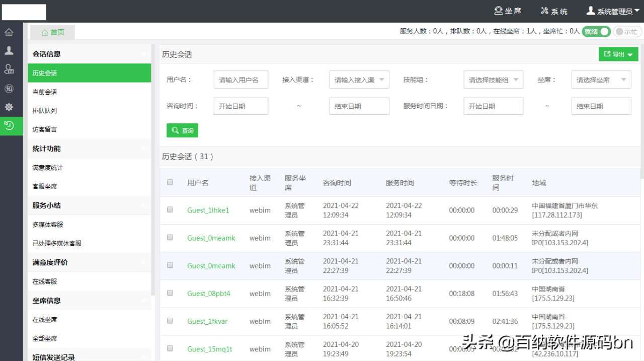Click the main page vertical scrollbar
The image size is (644, 361).
point(642,111)
